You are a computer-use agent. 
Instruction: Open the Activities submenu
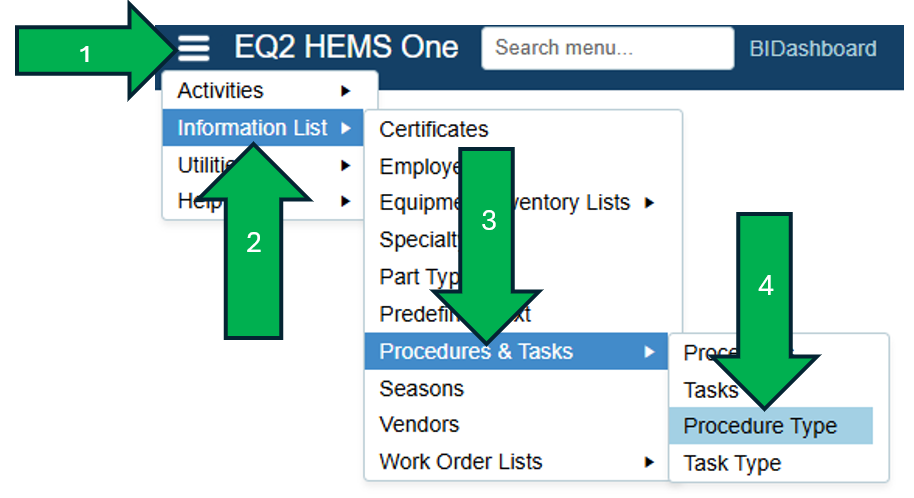pyautogui.click(x=221, y=91)
